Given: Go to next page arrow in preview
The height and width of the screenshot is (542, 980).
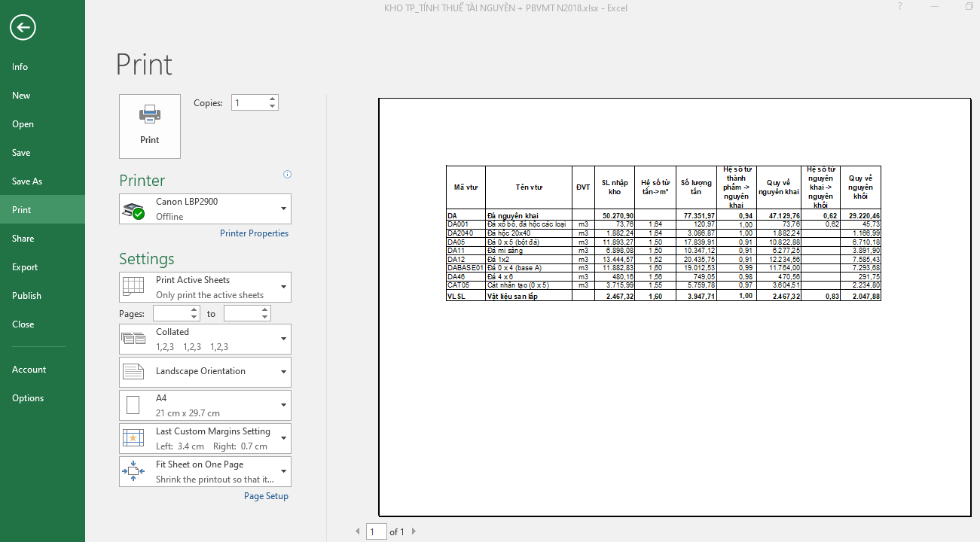Looking at the screenshot, I should (414, 531).
